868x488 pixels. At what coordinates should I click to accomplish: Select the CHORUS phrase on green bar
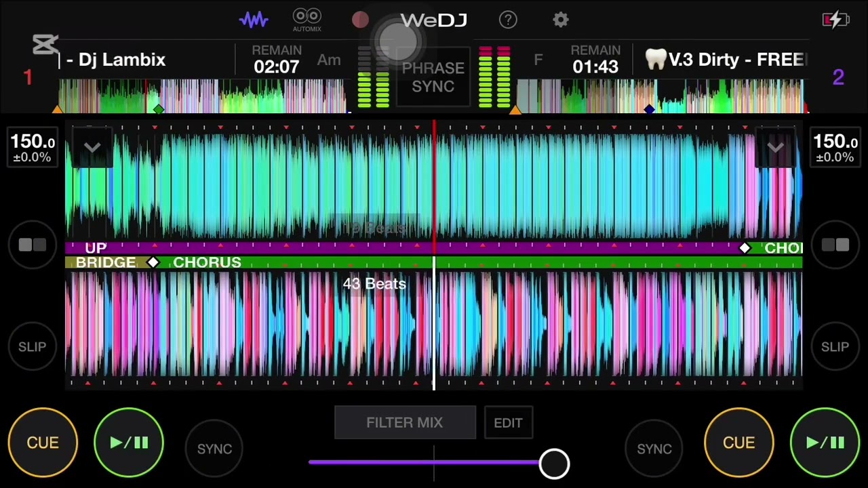(207, 262)
